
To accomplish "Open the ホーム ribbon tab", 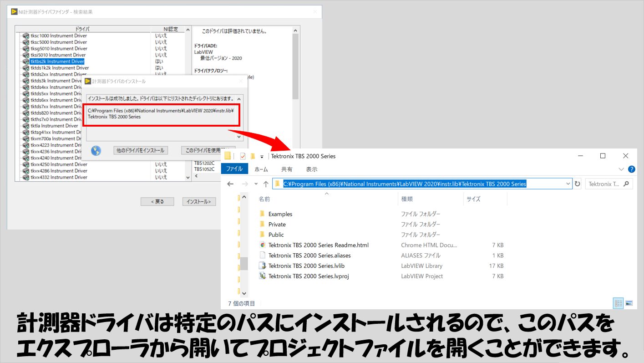I will coord(261,169).
